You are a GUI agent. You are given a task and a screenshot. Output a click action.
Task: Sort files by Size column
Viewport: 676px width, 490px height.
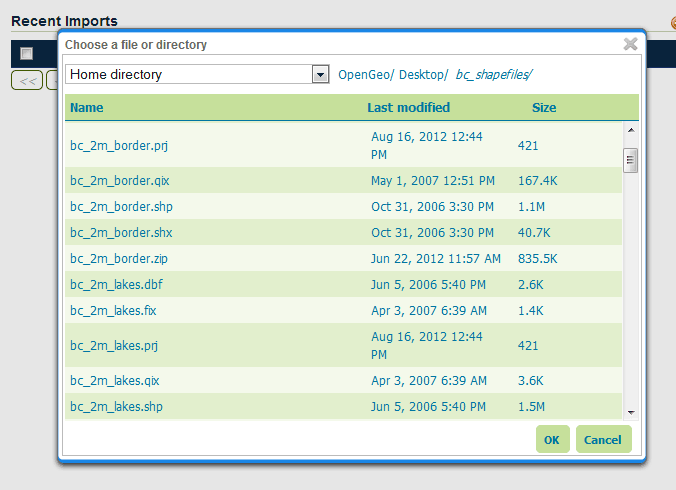pos(544,108)
